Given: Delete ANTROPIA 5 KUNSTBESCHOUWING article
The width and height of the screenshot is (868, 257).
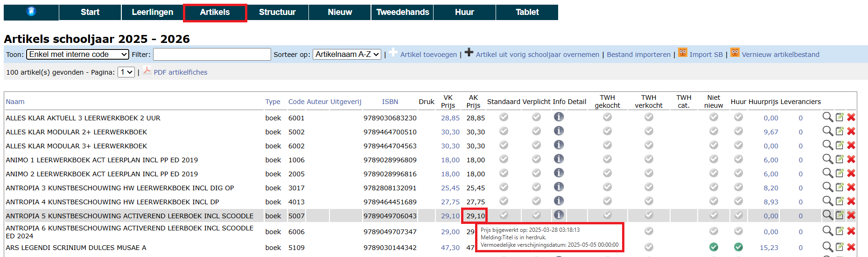Looking at the screenshot, I should [851, 215].
